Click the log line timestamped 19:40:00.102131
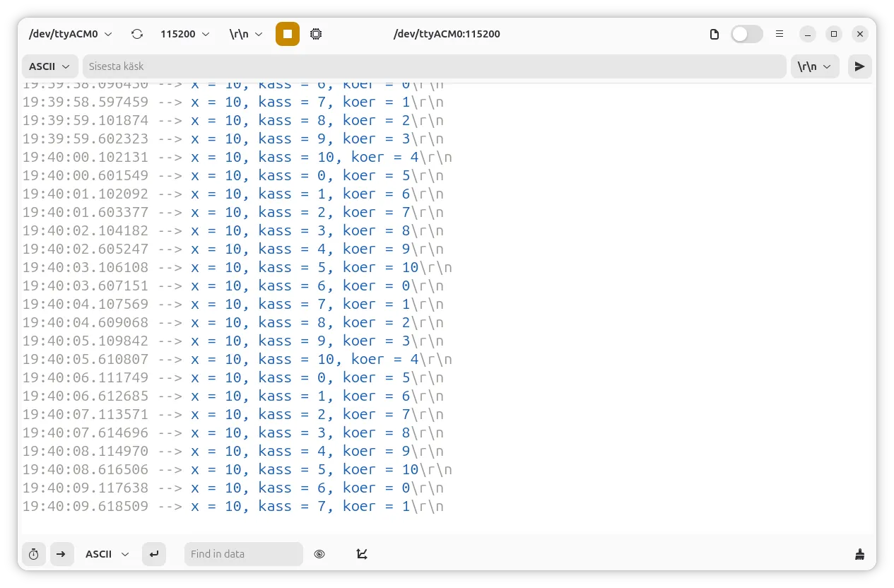Screen dimensions: 894x588 tap(237, 157)
